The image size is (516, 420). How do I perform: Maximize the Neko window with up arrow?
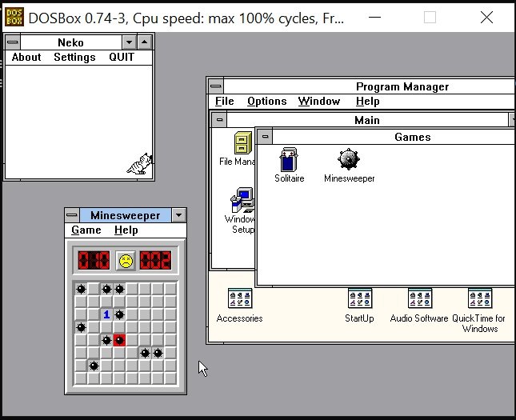click(x=144, y=42)
